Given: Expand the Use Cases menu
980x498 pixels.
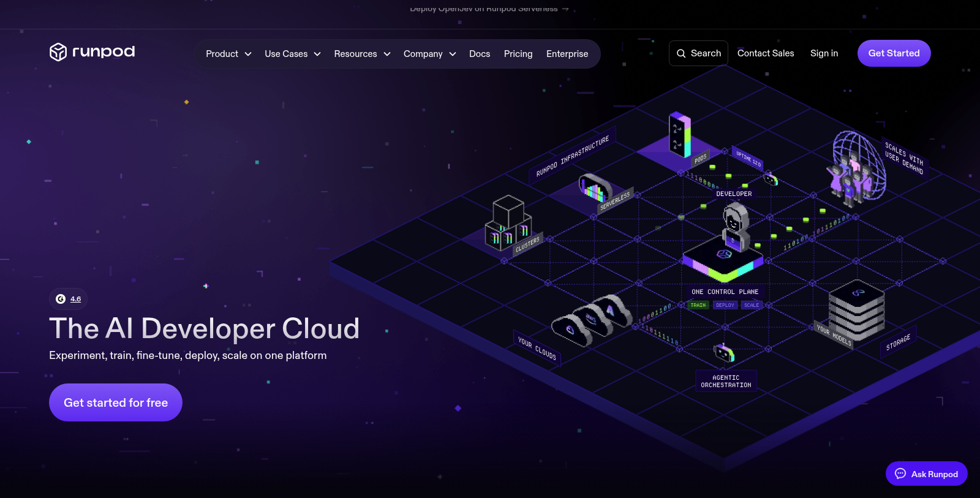Looking at the screenshot, I should click(x=293, y=54).
